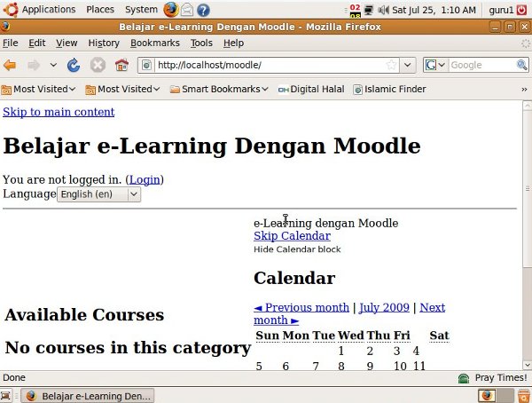The width and height of the screenshot is (532, 403).
Task: Click the Show Desktop icon in bottom panel
Action: pos(6,396)
